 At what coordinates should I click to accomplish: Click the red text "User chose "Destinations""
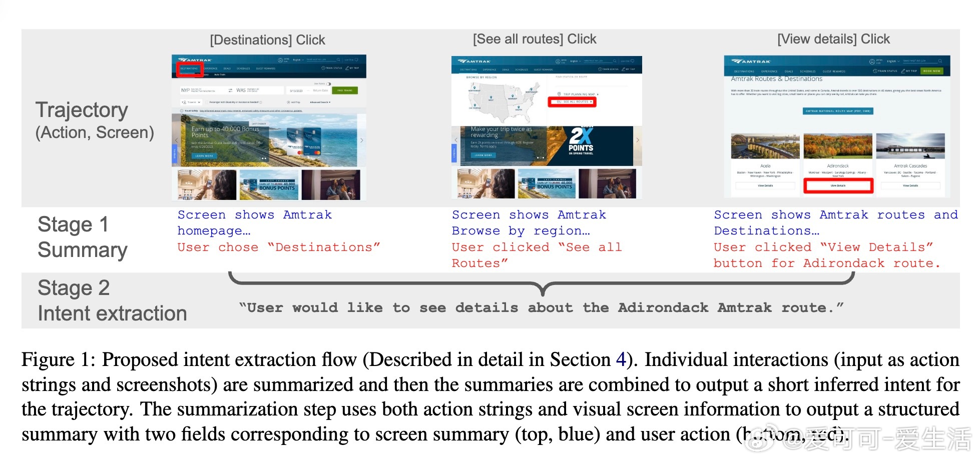279,247
